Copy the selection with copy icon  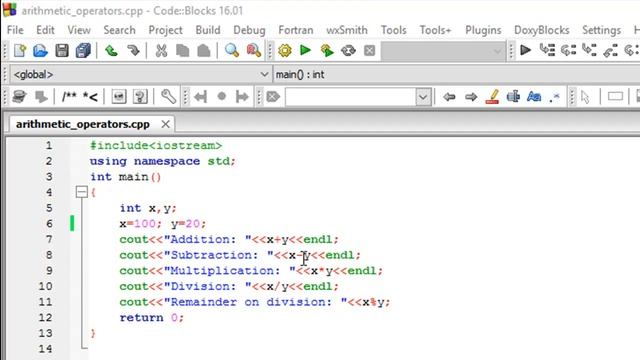tap(182, 51)
